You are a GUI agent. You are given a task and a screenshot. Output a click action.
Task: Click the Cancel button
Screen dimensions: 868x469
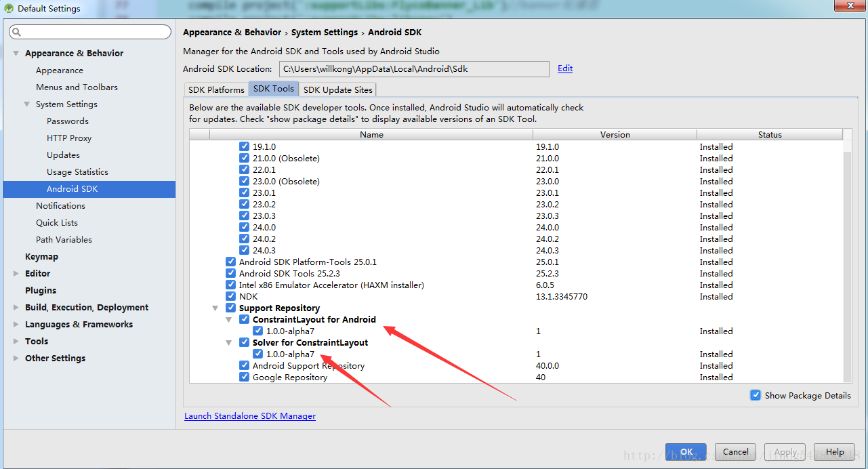coord(736,451)
